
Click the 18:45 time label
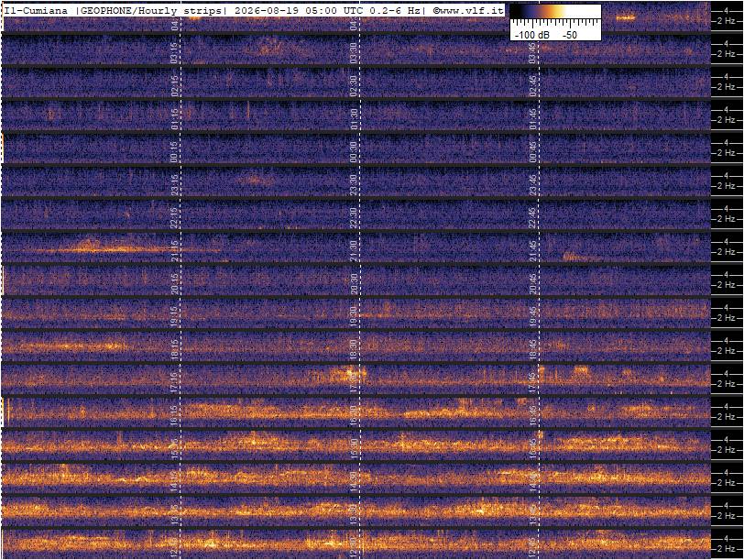pos(532,350)
